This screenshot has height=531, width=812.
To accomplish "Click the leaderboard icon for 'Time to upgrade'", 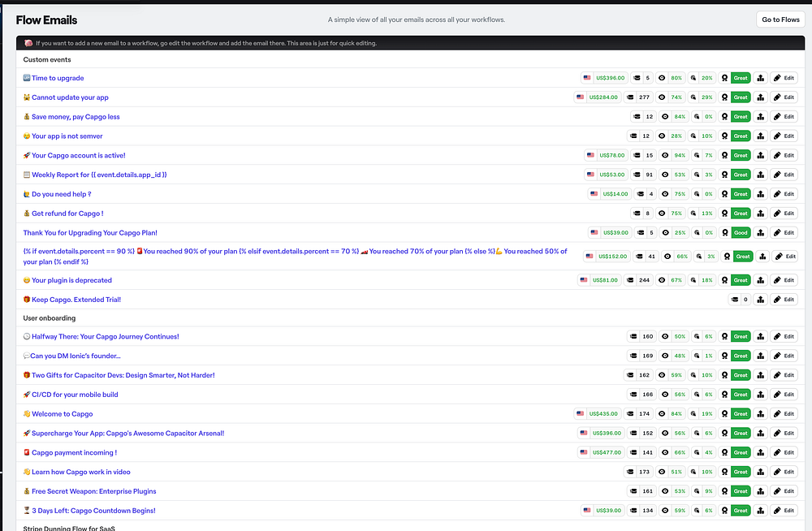I will pyautogui.click(x=760, y=78).
